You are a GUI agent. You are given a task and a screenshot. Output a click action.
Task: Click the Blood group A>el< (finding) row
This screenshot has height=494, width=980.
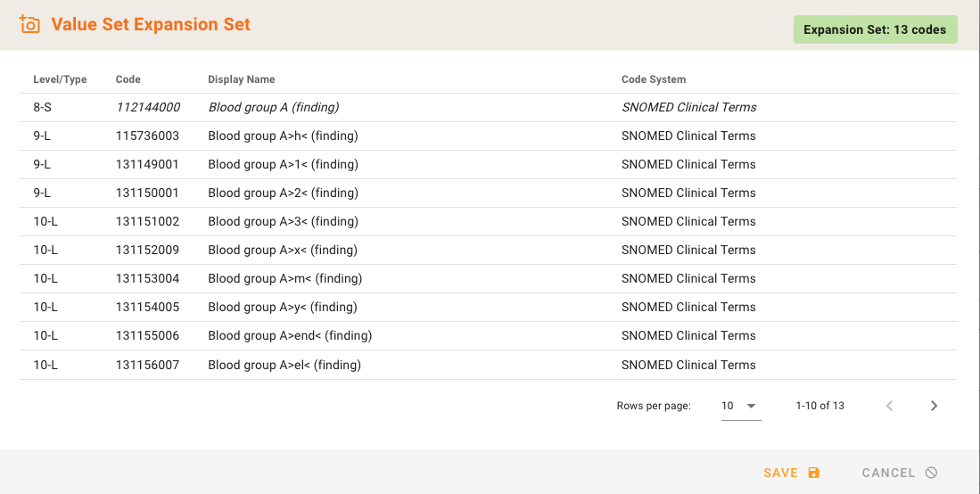(284, 365)
